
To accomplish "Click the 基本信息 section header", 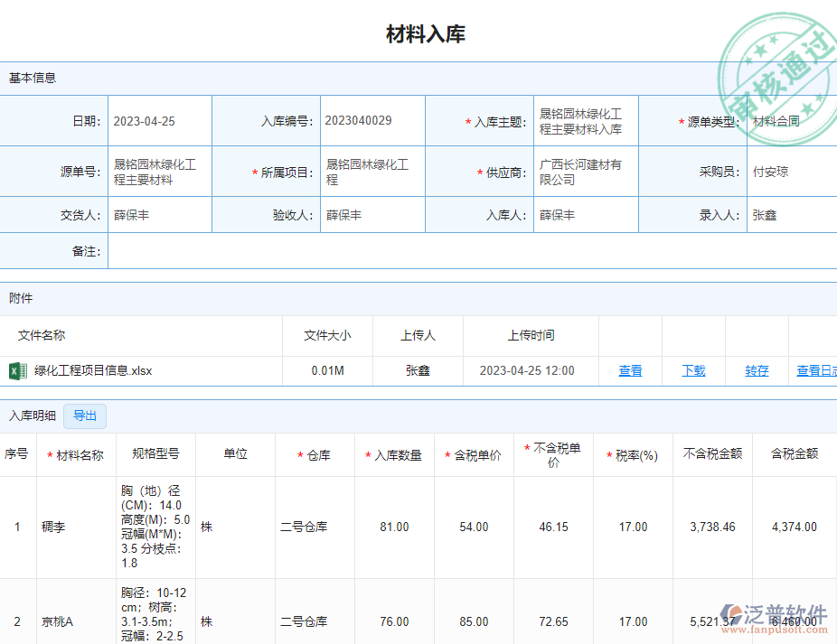I will coord(33,78).
